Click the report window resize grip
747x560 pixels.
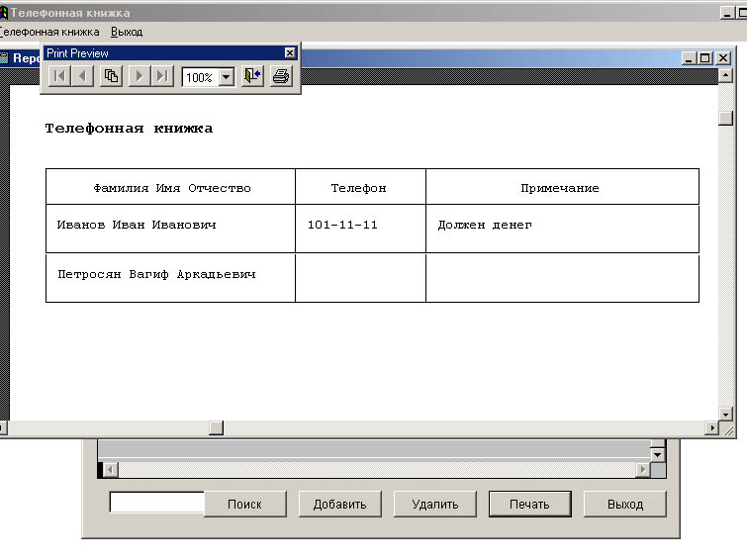coord(728,429)
